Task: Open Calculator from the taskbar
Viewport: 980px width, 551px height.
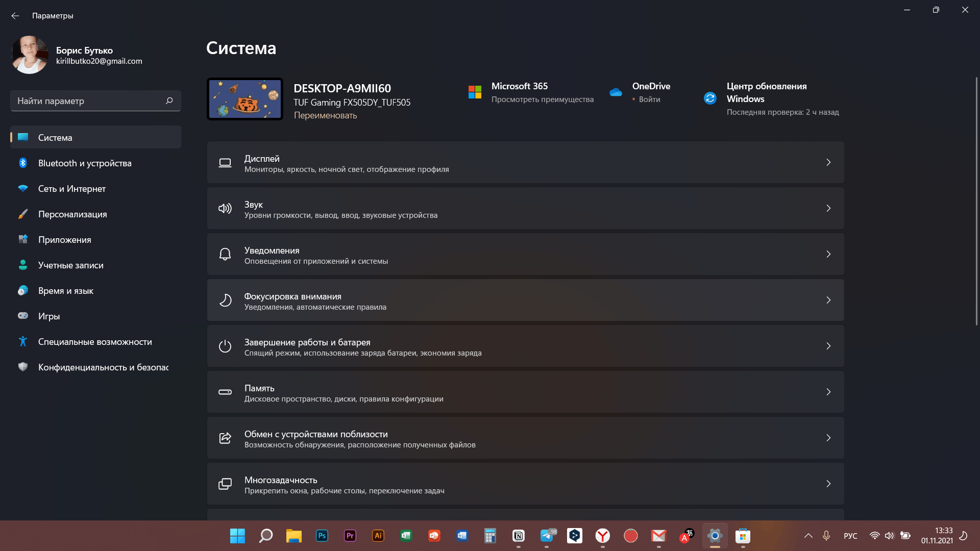Action: point(490,536)
